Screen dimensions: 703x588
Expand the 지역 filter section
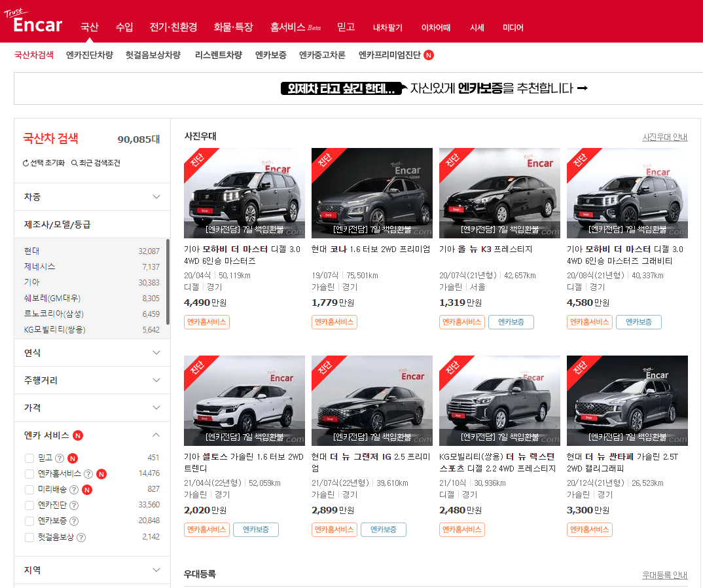(92, 570)
